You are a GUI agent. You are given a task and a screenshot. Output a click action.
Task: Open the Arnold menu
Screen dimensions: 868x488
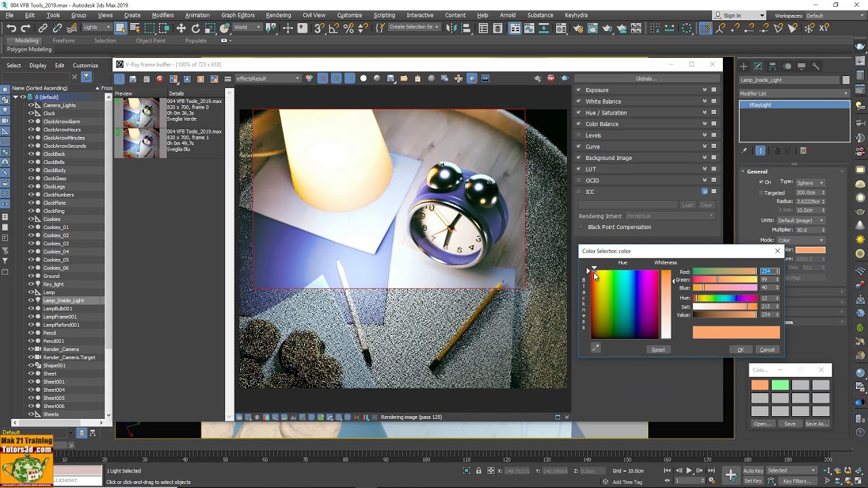[507, 15]
